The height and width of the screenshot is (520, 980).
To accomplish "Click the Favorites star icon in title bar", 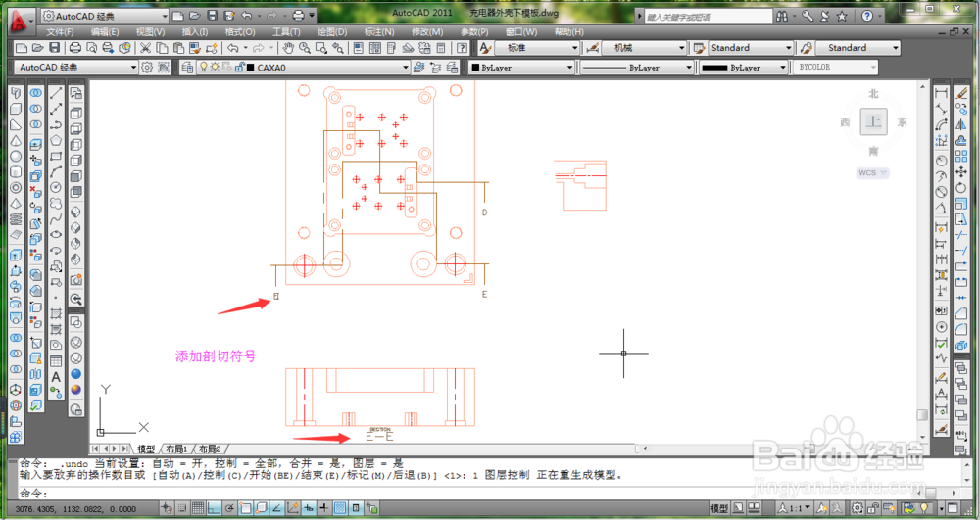I will [842, 17].
